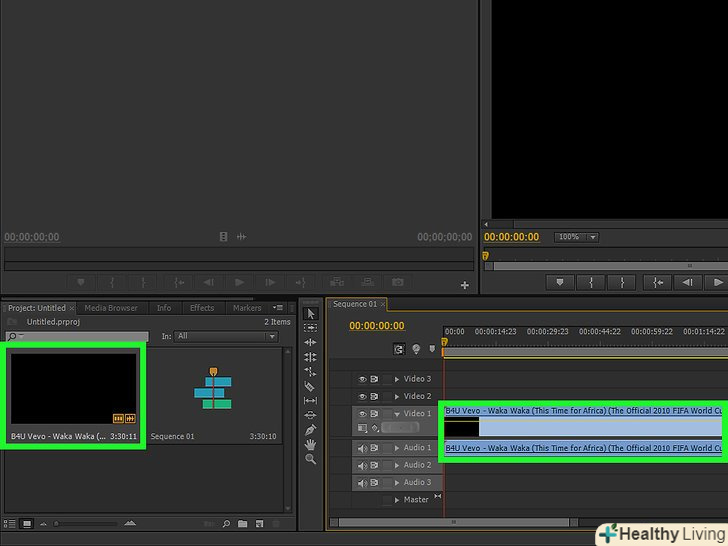
Task: Open the Effects tab
Action: 202,308
